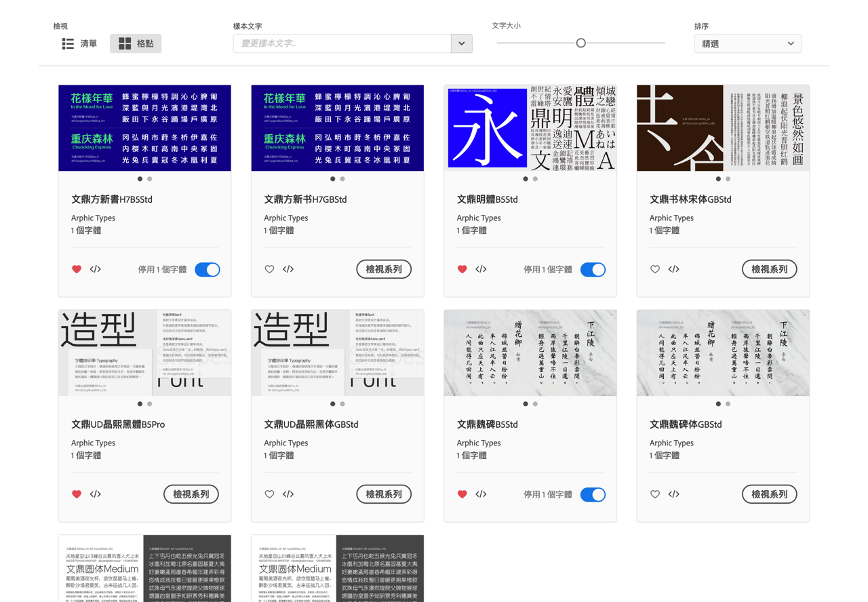Open embed code for 文鼎UD晶熙黑体GBStd

point(288,494)
